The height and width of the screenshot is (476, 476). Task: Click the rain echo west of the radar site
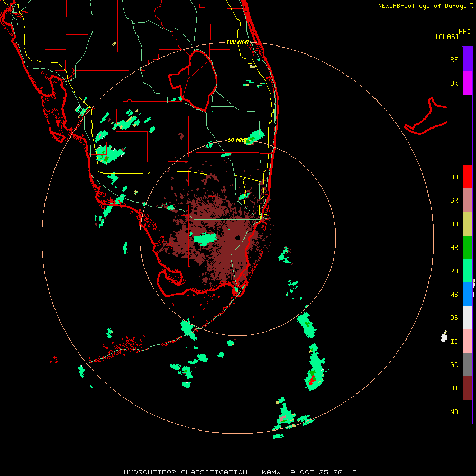pyautogui.click(x=205, y=239)
